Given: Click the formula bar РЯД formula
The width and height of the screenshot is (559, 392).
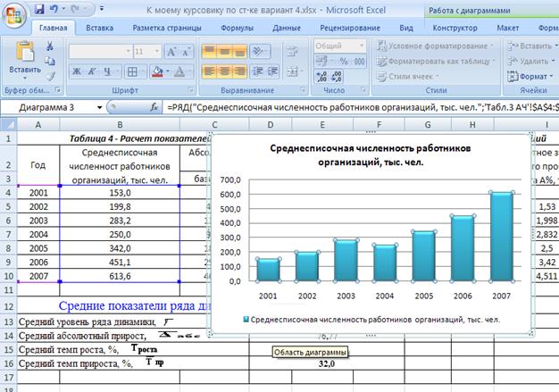Looking at the screenshot, I should click(361, 107).
